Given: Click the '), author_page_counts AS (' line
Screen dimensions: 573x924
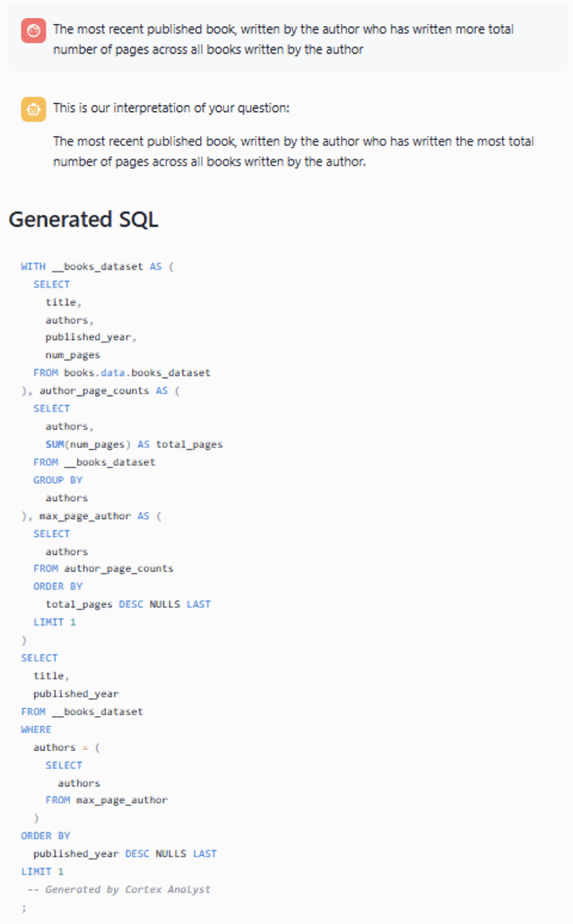Looking at the screenshot, I should 100,390.
